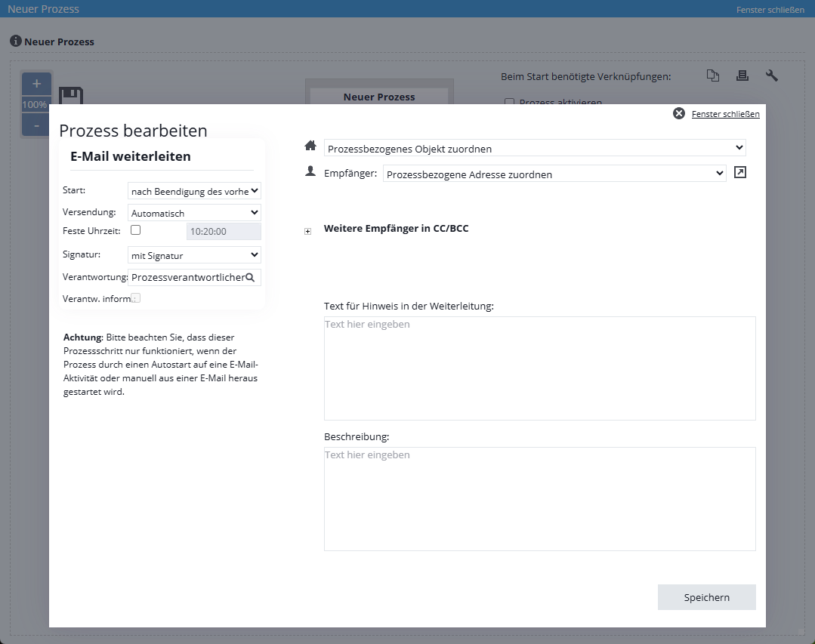Expand Weitere Empfänger in CC/BCC

click(x=307, y=232)
